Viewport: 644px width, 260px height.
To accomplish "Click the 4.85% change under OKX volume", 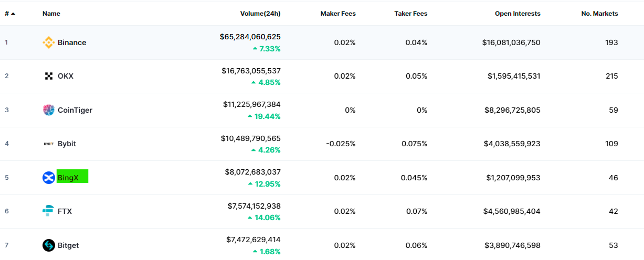I will [x=266, y=82].
